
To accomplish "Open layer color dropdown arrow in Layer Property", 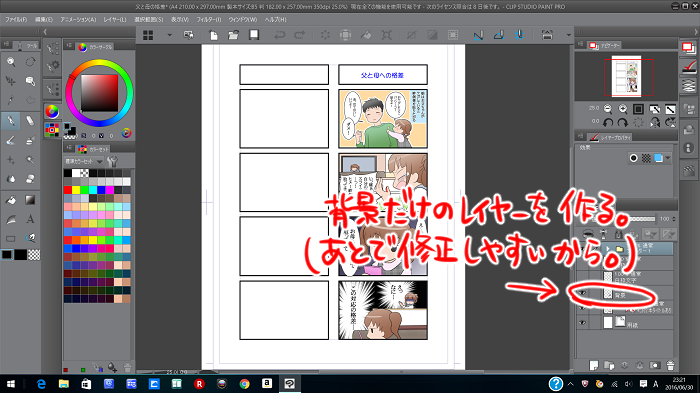I will (x=668, y=158).
